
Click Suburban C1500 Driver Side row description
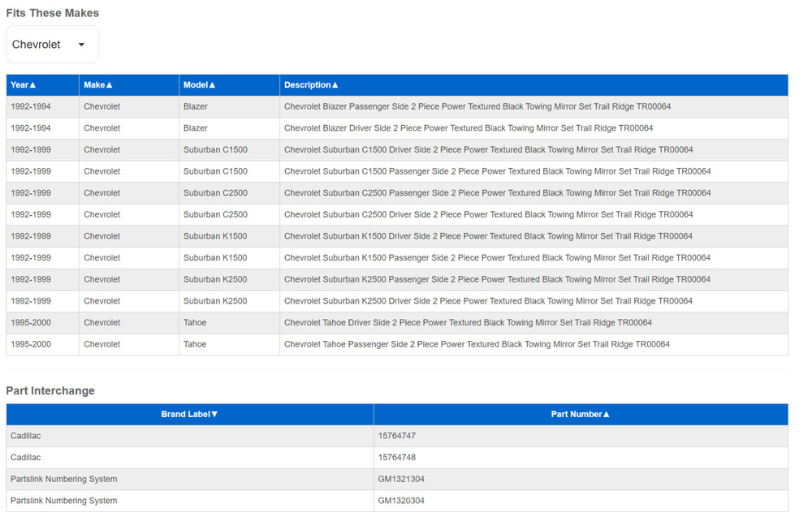pyautogui.click(x=488, y=150)
